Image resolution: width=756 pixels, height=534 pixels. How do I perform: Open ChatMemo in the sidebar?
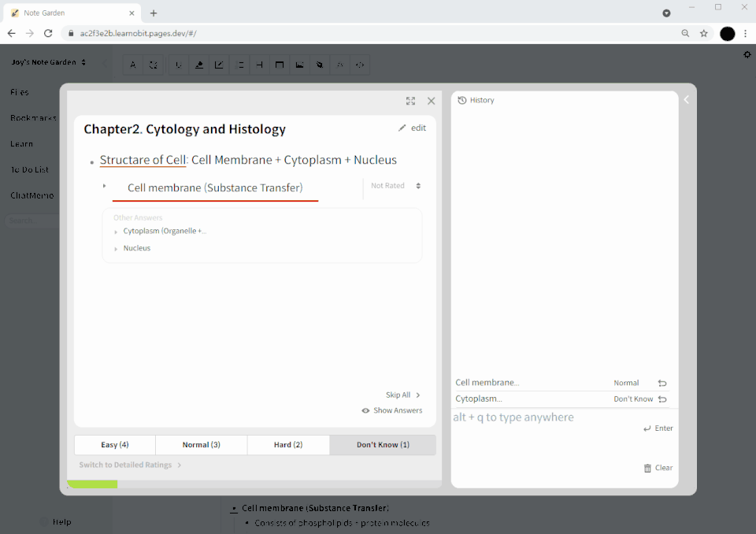click(31, 195)
